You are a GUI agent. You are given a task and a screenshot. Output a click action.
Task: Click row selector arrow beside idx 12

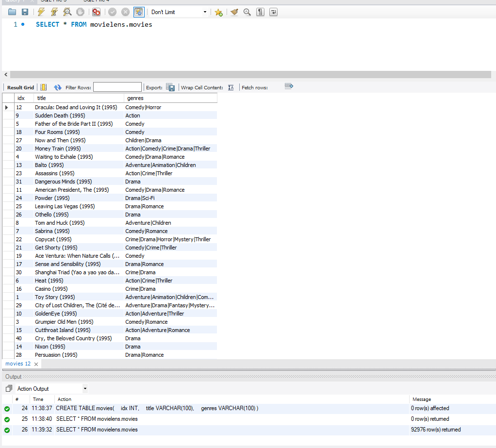(7, 107)
